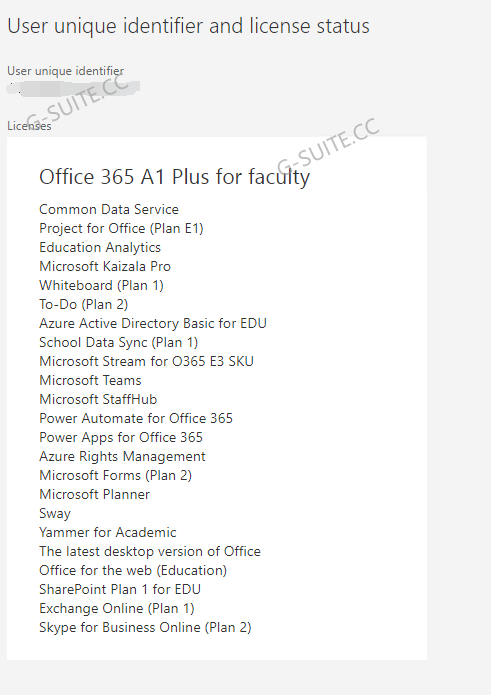Click Power Automate for Office 365
491x695 pixels.
(x=136, y=418)
